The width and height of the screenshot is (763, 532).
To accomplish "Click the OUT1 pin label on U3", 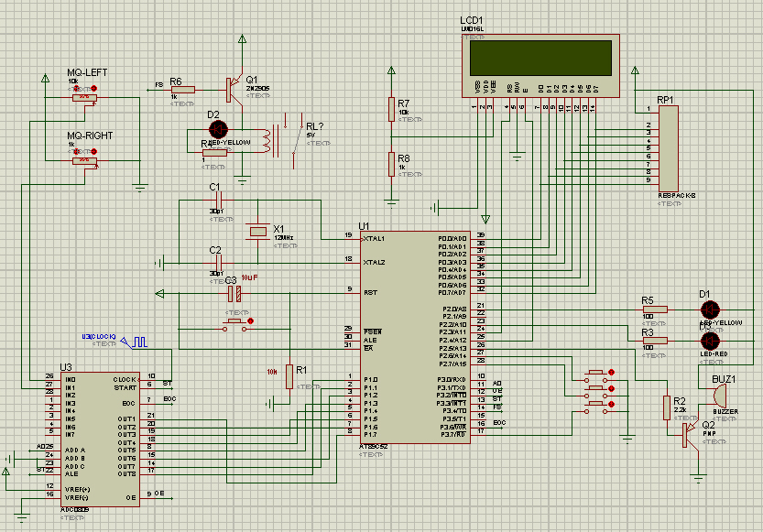I will coord(126,418).
